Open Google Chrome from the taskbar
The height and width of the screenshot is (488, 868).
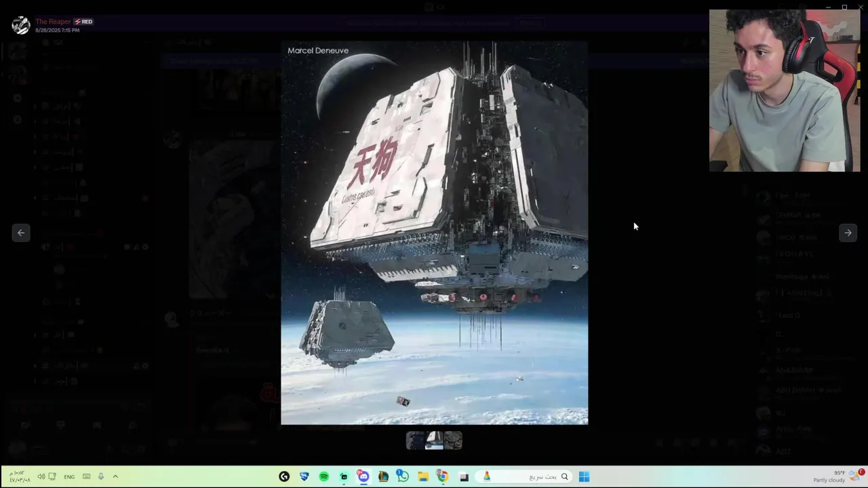point(442,476)
